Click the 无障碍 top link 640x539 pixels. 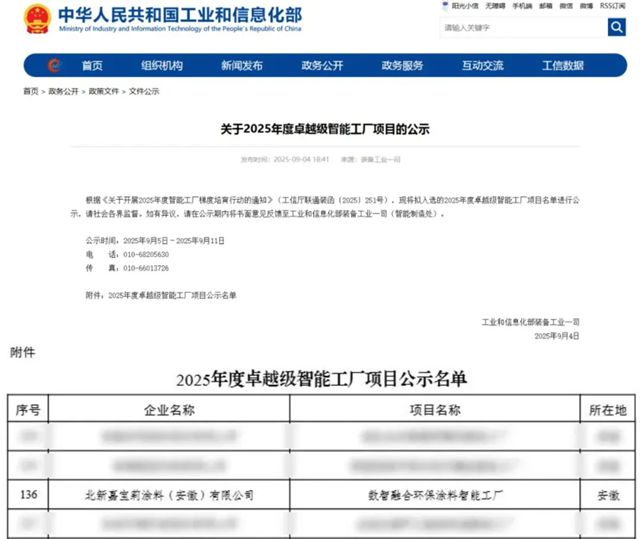[x=495, y=6]
